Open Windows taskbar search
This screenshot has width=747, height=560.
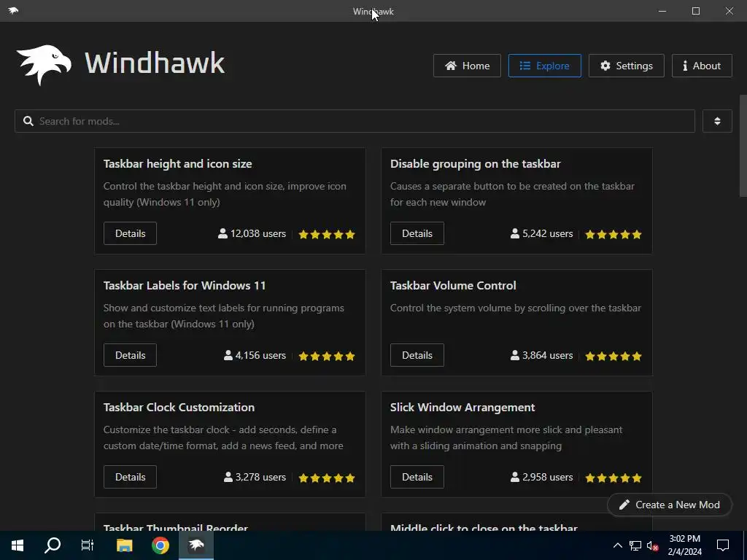53,545
